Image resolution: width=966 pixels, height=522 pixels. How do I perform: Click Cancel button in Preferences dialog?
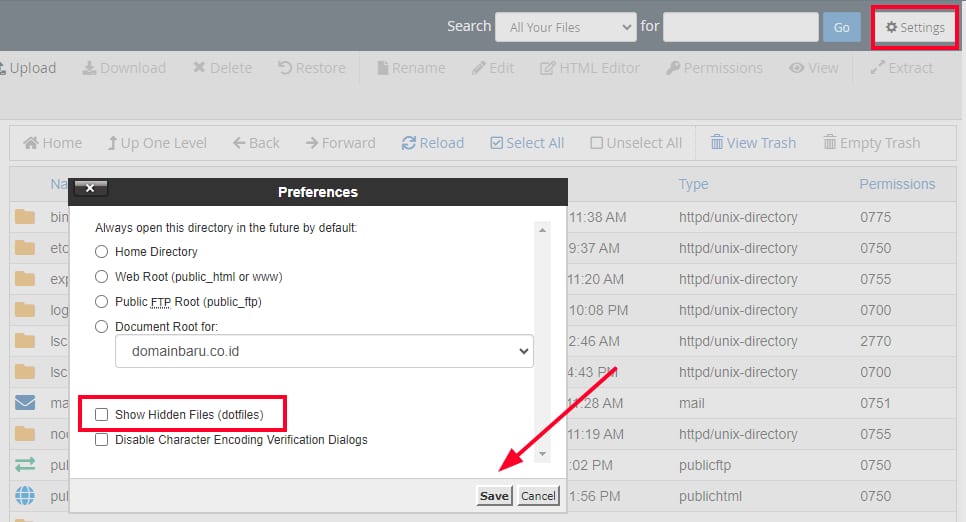tap(538, 496)
